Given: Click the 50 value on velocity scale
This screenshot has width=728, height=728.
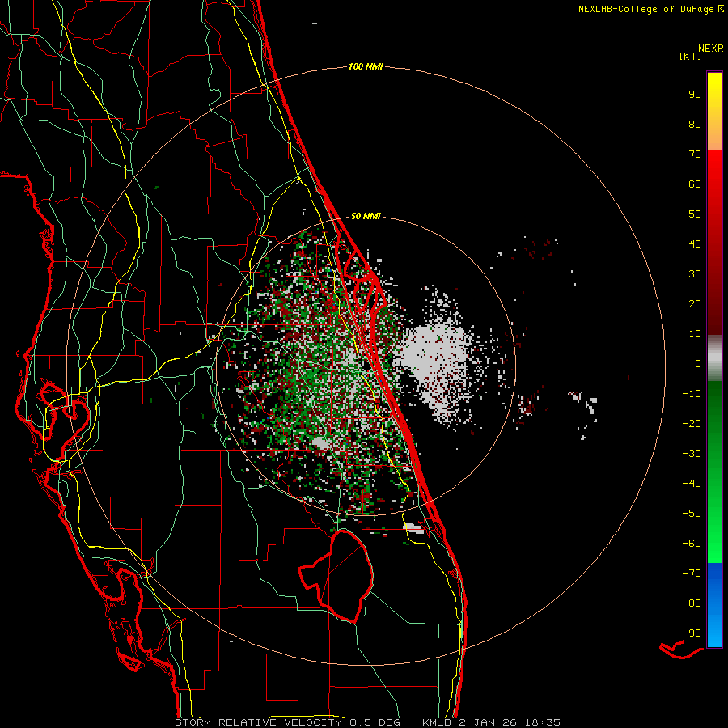Looking at the screenshot, I should coord(695,214).
